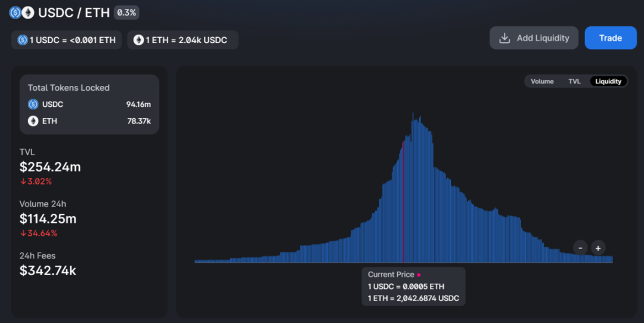Click the ETH icon in Total Tokens Locked

tap(33, 121)
